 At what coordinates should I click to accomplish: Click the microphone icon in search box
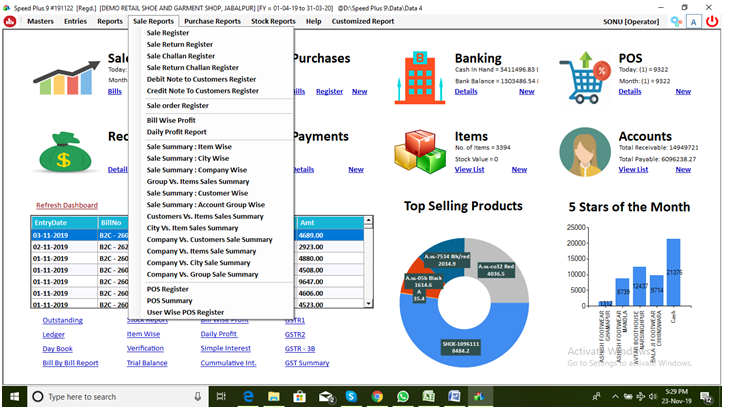pos(197,396)
